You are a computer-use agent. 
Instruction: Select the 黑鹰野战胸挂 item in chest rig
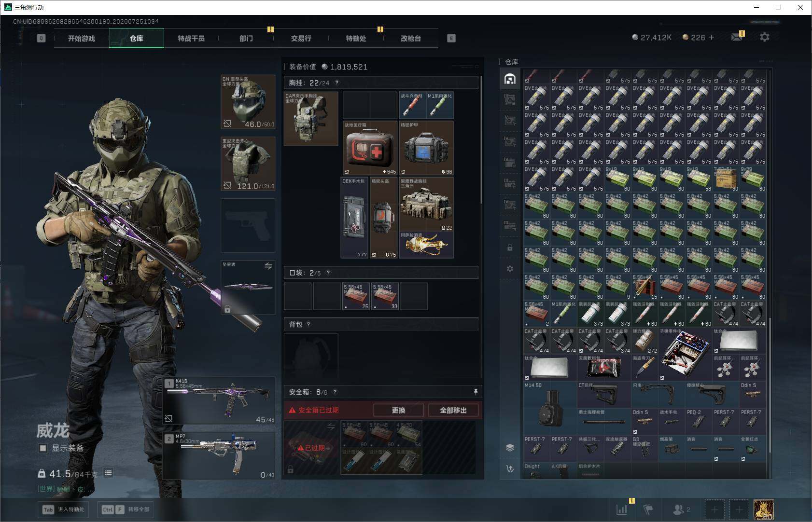click(x=426, y=204)
